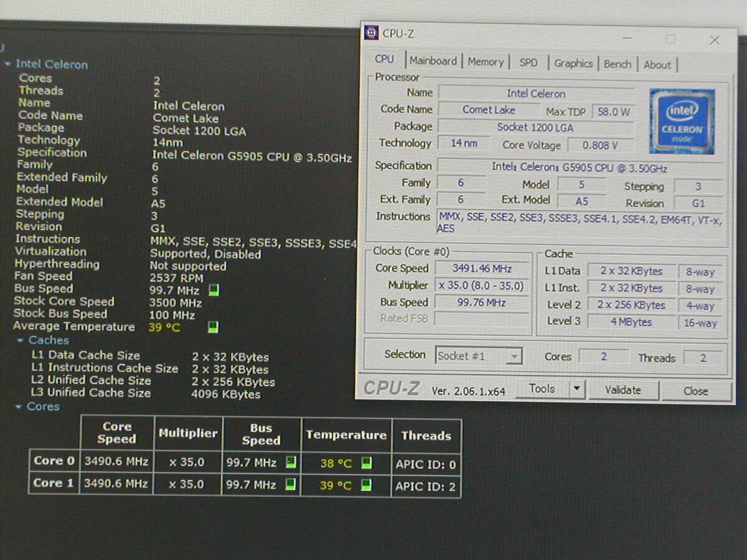Image resolution: width=747 pixels, height=560 pixels.
Task: Click the Level 3 cache value 4 MBytes
Action: point(631,322)
